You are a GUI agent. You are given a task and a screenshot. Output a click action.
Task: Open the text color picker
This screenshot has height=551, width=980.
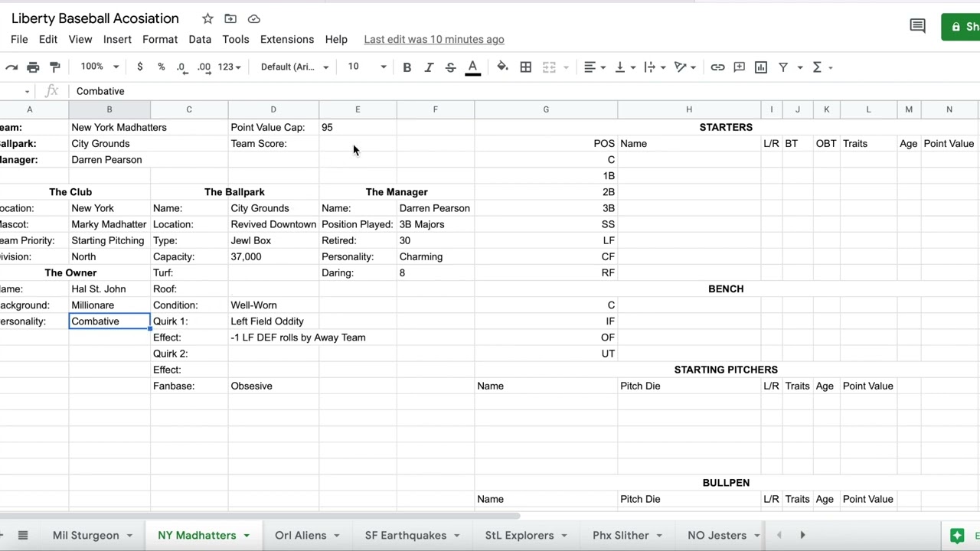(472, 67)
